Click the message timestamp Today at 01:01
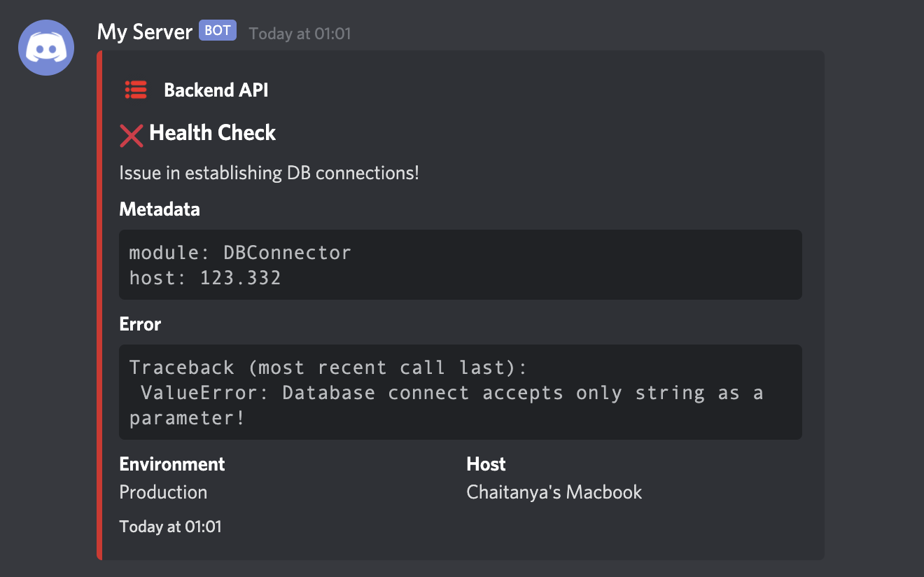924x577 pixels. pyautogui.click(x=300, y=33)
